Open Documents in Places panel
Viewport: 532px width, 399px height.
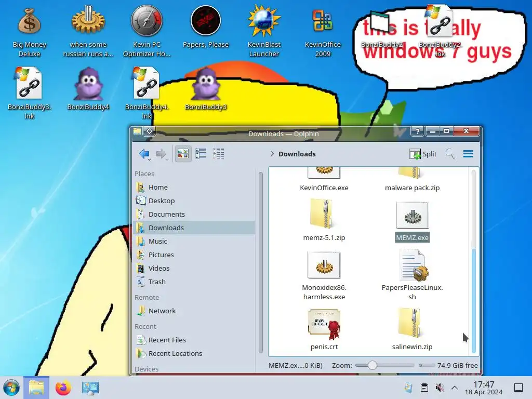194,214
